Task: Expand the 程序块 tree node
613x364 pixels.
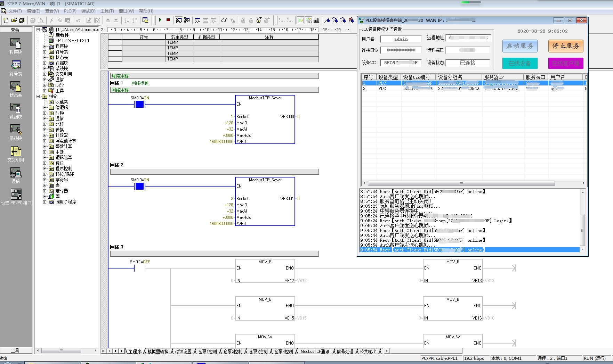Action: point(45,46)
